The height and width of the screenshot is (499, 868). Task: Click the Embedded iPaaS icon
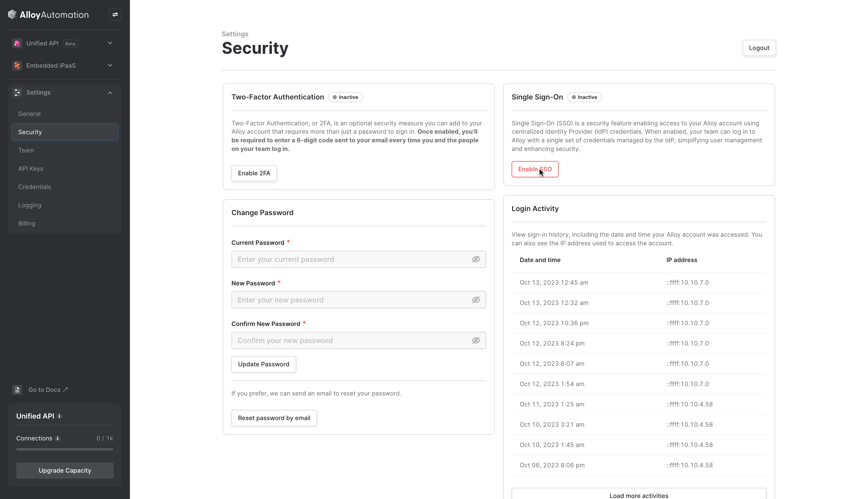click(17, 65)
